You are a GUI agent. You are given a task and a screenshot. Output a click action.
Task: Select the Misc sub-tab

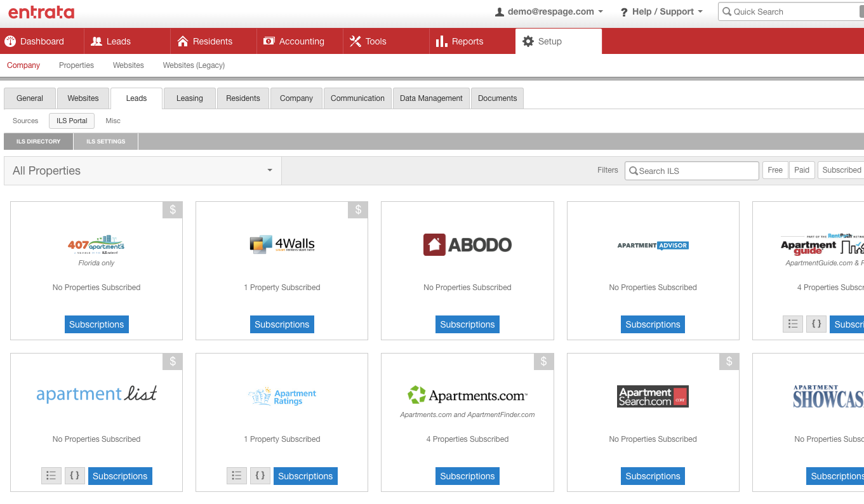coord(113,121)
